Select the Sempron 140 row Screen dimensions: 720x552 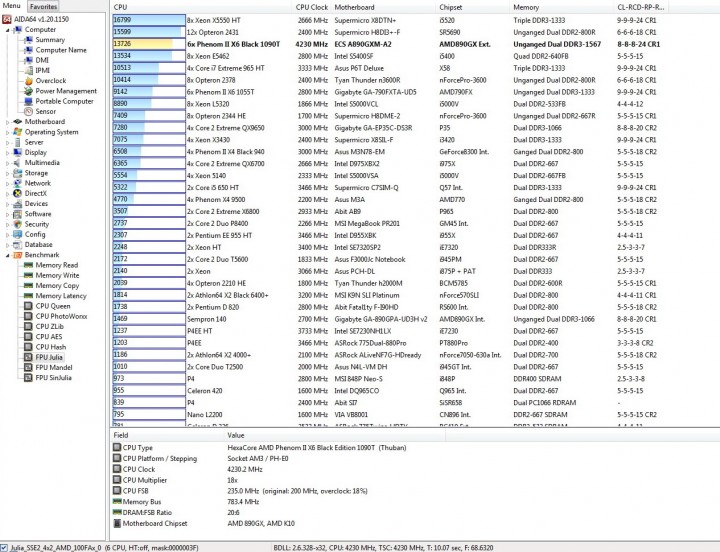point(386,319)
